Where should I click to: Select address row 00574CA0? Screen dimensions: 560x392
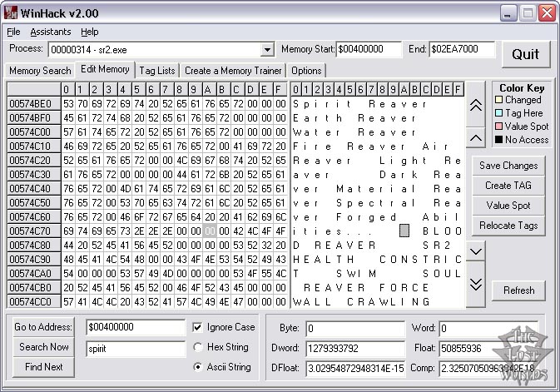(34, 273)
